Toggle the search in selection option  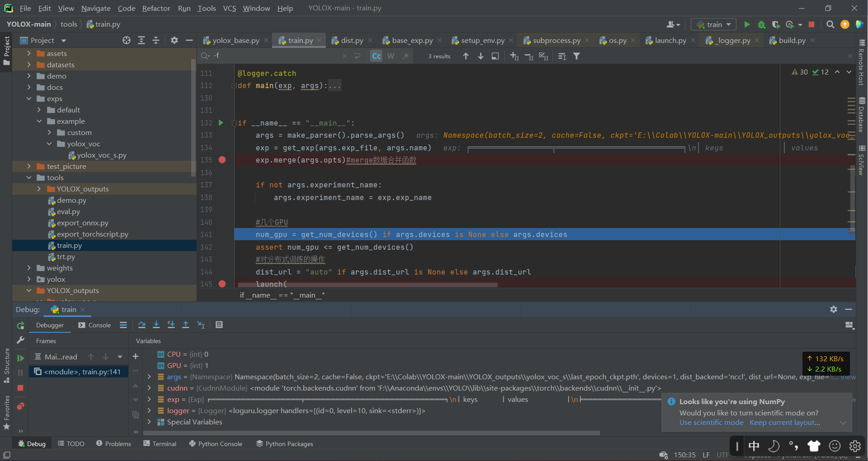[x=495, y=56]
